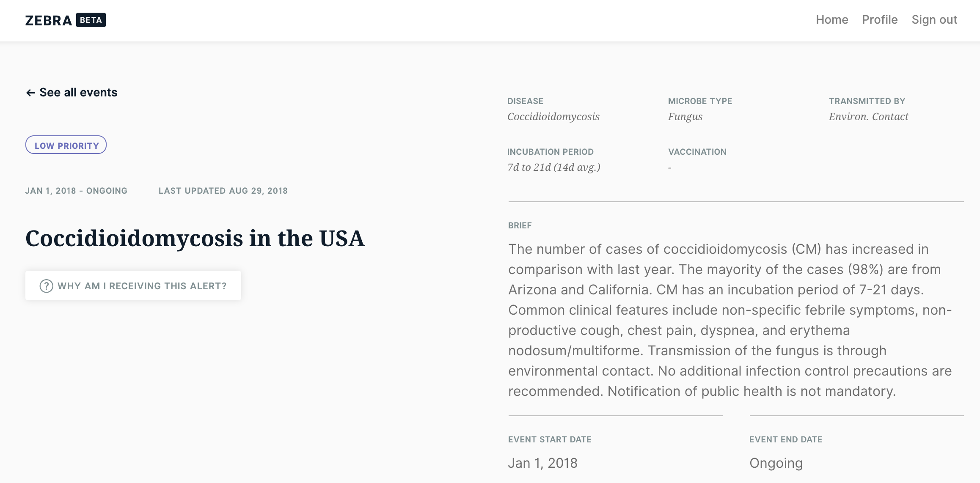This screenshot has height=483, width=980.
Task: Click the Last Updated Aug 29, 2018 text
Action: [x=223, y=191]
